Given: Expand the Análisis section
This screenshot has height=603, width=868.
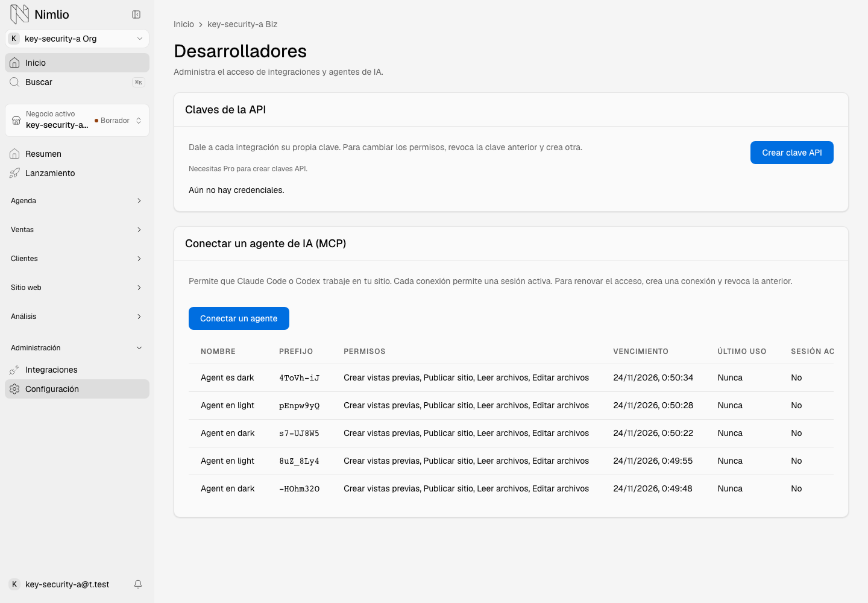Looking at the screenshot, I should point(77,317).
